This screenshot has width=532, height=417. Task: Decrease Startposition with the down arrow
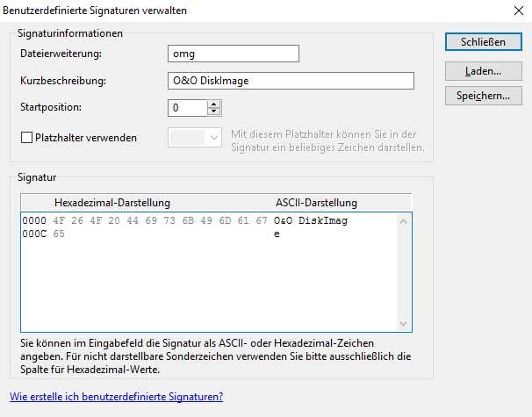213,111
